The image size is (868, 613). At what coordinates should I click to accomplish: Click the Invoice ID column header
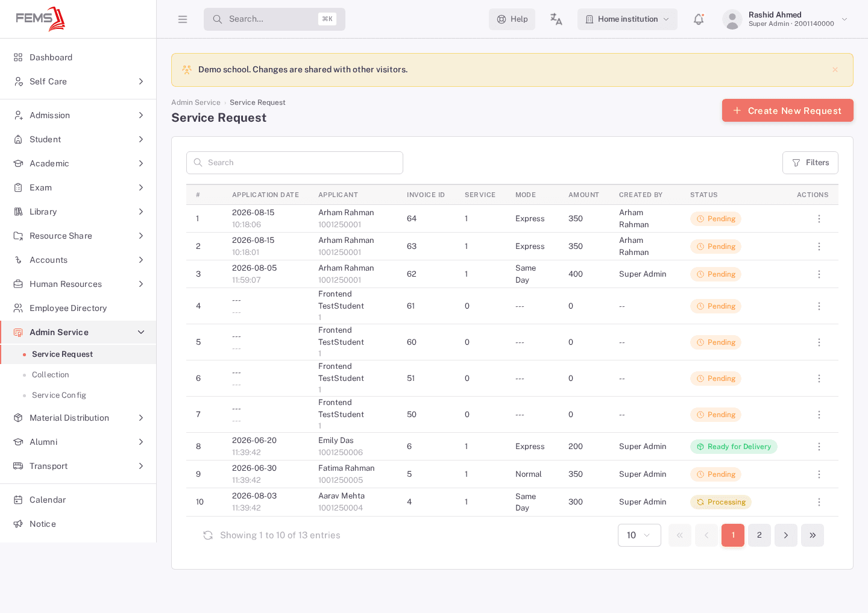(426, 195)
